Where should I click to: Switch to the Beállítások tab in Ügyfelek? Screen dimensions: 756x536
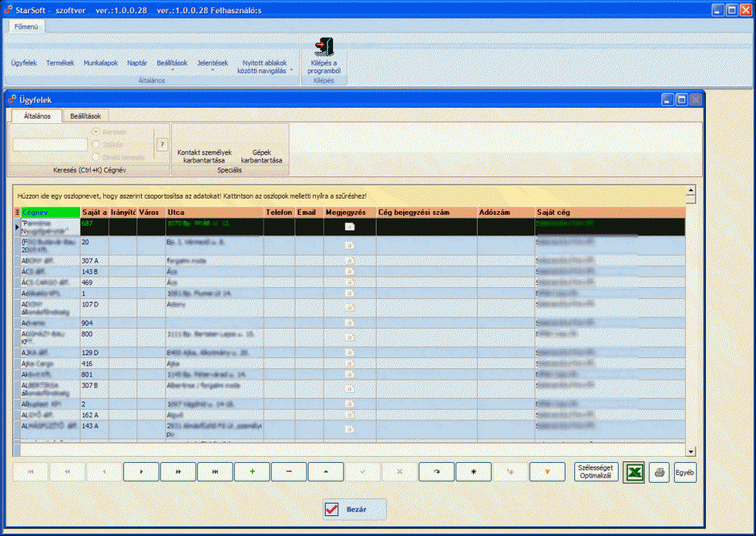[86, 116]
